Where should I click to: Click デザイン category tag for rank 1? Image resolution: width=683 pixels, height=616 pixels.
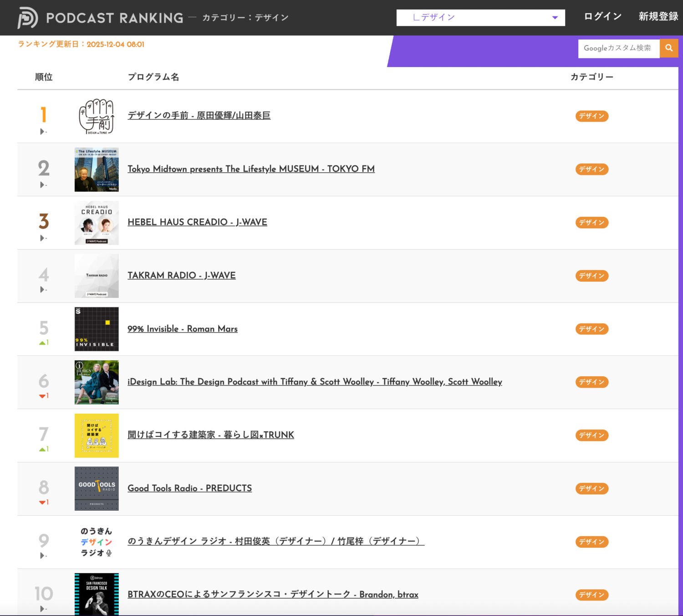591,116
